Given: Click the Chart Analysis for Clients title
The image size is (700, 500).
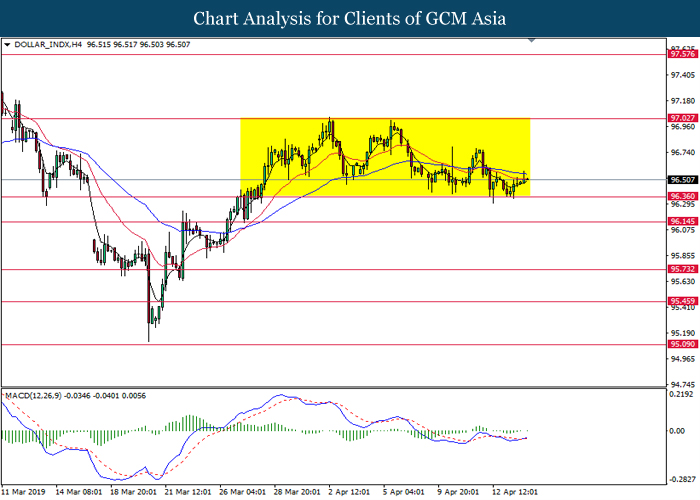Looking at the screenshot, I should [x=349, y=18].
